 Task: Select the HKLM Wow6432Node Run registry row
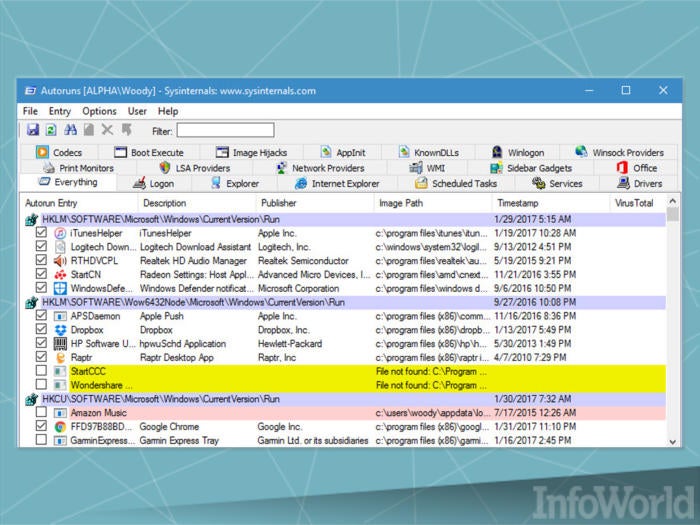[345, 302]
